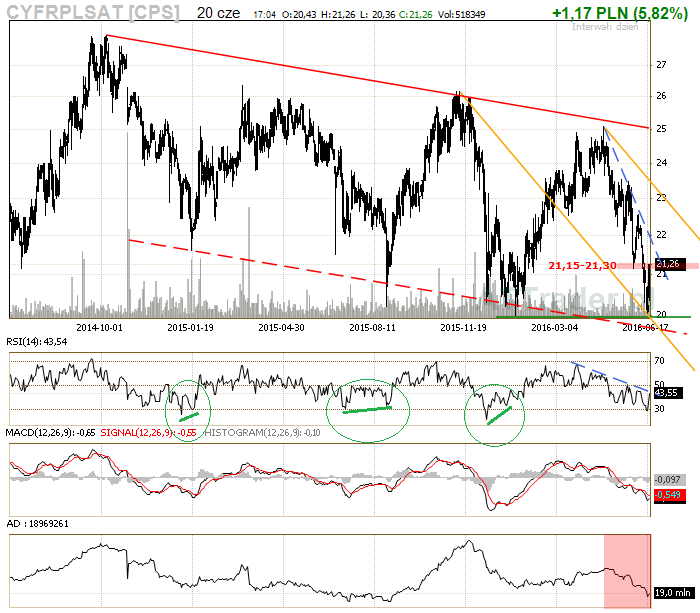
Task: Click the histogram value tag -0,097
Action: [668, 480]
